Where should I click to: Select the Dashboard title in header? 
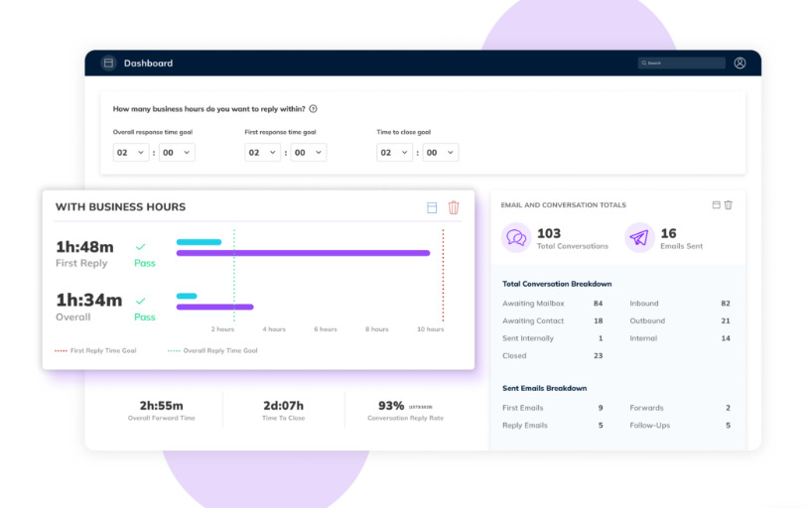[148, 63]
